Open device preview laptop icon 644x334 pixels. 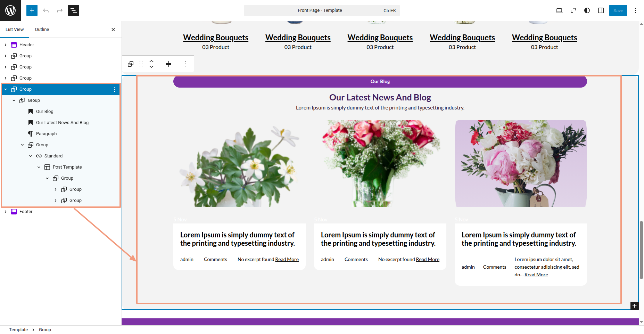(x=559, y=10)
